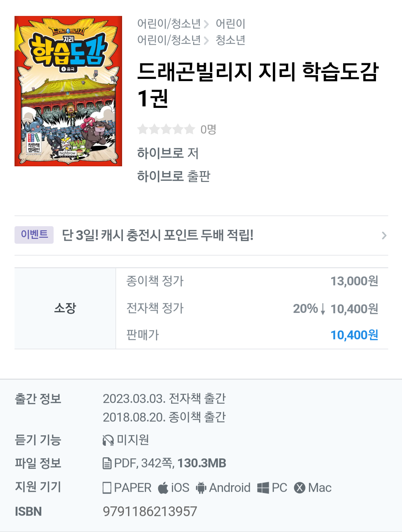Select the first 어린이/청소년 breadcrumb
This screenshot has width=402, height=532.
169,24
